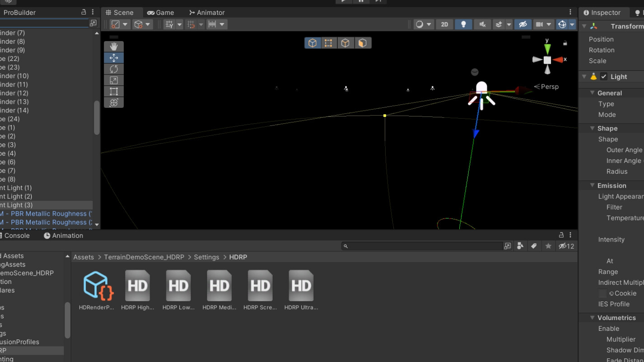644x362 pixels.
Task: Select the Rect transform tool
Action: [x=114, y=91]
